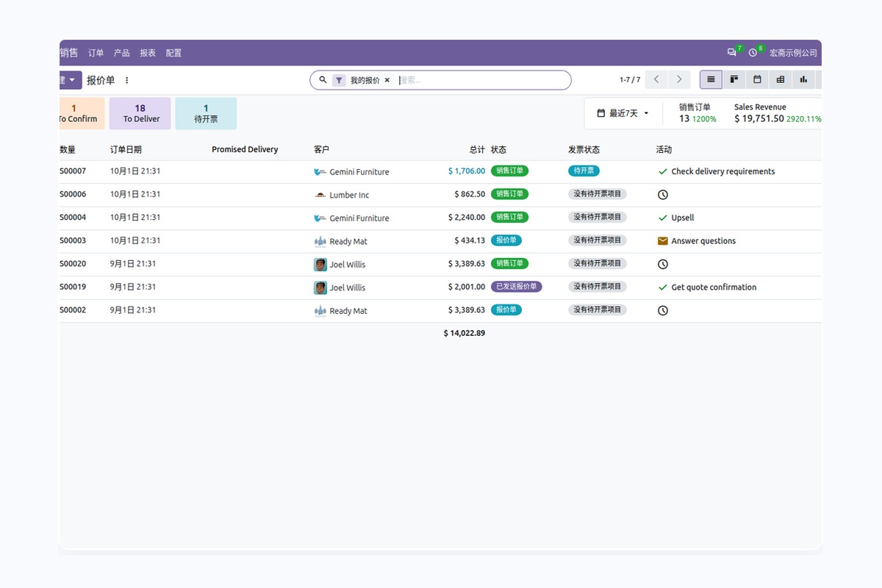Sort by the 客户 column header
This screenshot has height=588, width=882.
point(321,149)
